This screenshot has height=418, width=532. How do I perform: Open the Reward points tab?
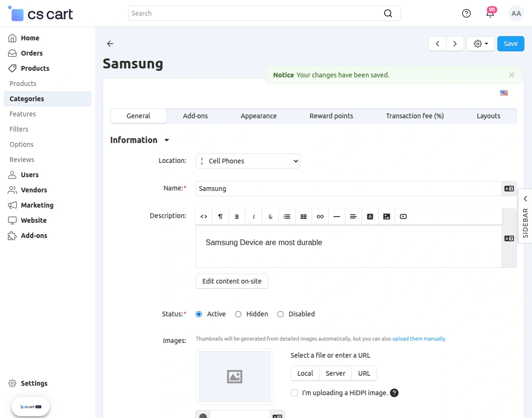point(331,116)
